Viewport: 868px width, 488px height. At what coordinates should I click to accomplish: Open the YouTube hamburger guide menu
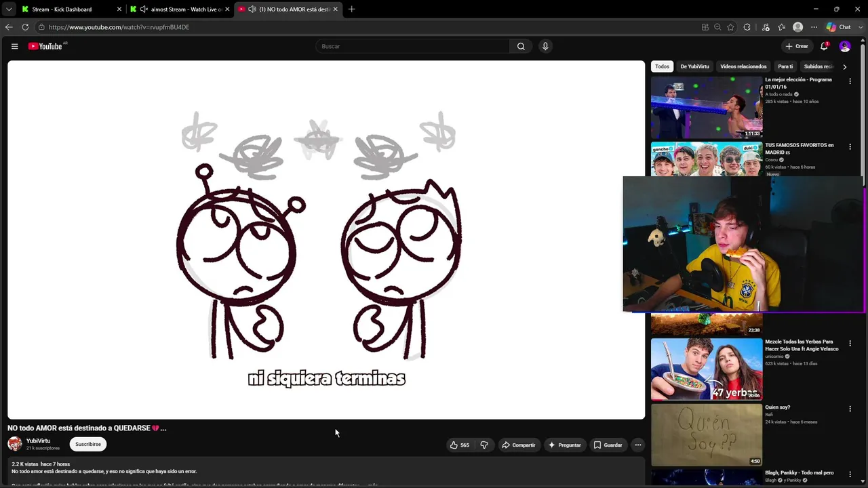coord(14,46)
